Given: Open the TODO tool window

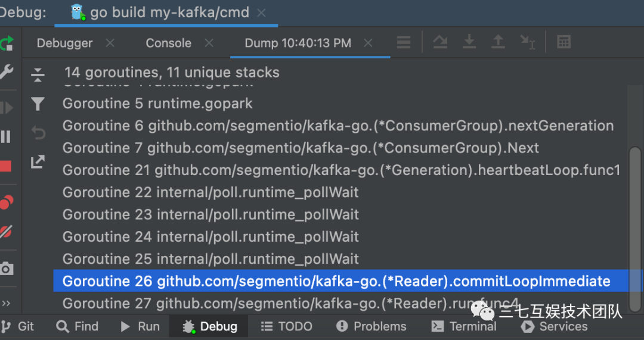Looking at the screenshot, I should pyautogui.click(x=286, y=326).
